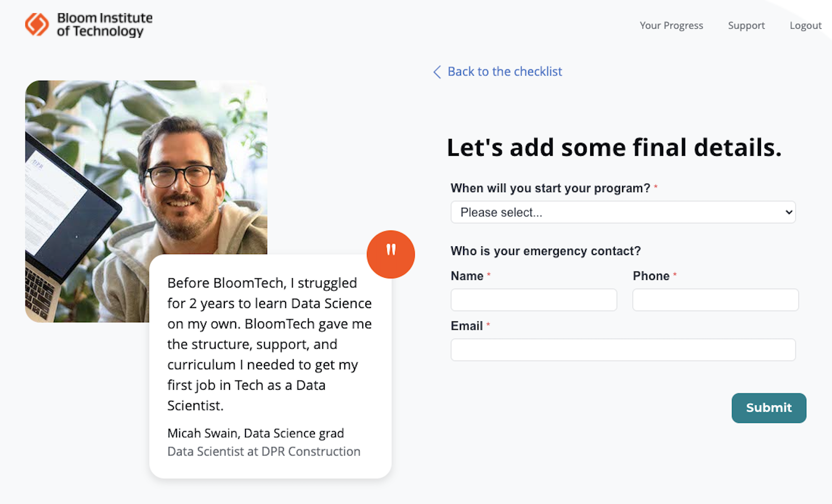Image resolution: width=832 pixels, height=504 pixels.
Task: Click the orange quotation mark circle icon
Action: pyautogui.click(x=391, y=254)
